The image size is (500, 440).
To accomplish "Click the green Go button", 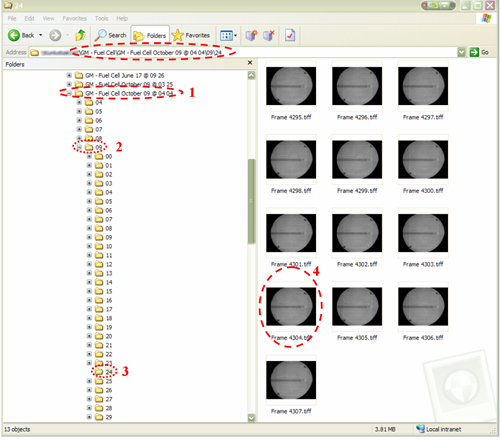I will (x=479, y=52).
